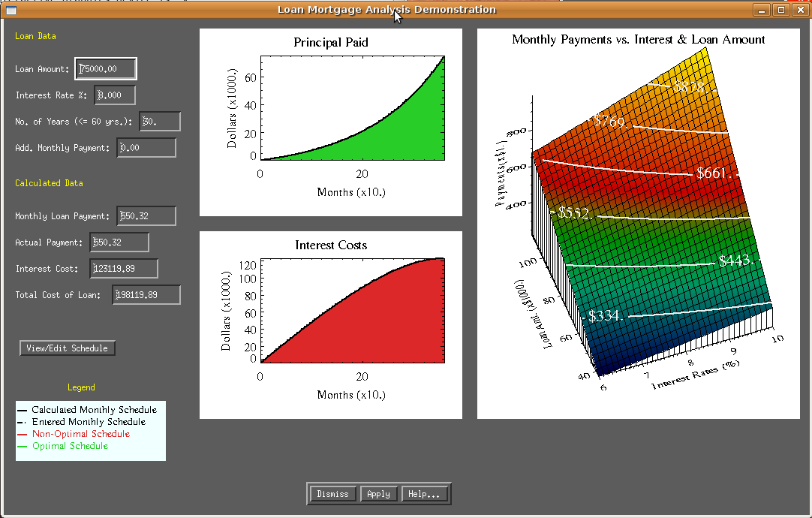Click the Add. Monthly Payment field
Screen dimensions: 812x518
click(146, 148)
